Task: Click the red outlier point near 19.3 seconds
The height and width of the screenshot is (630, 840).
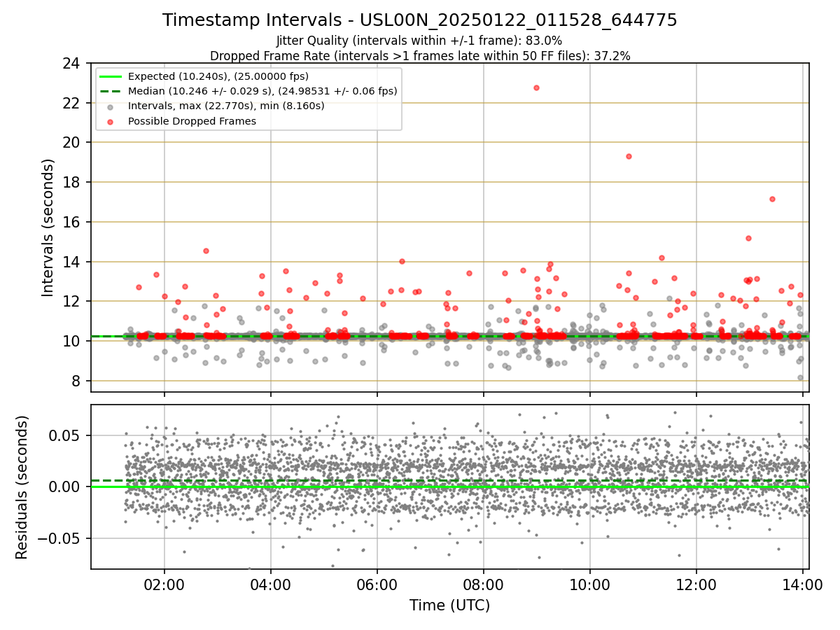Action: 629,156
